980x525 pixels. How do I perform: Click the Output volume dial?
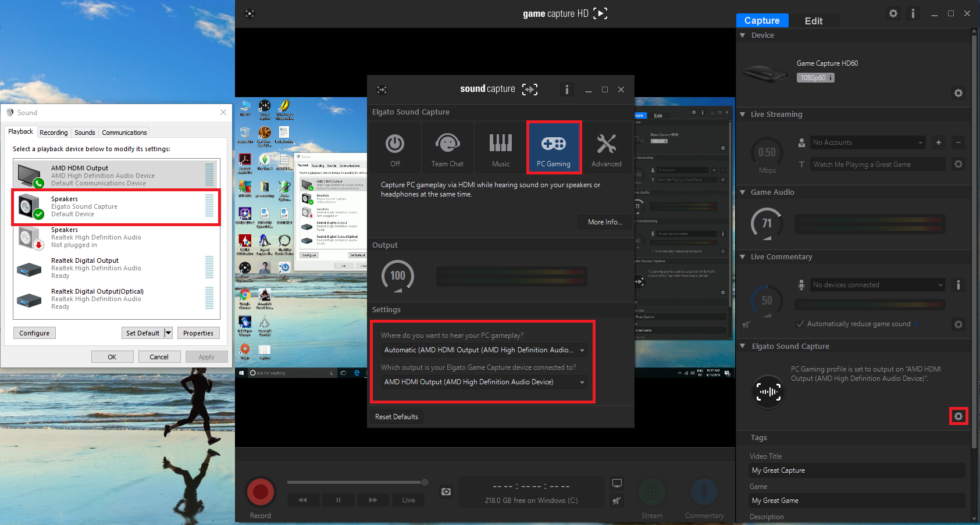click(x=398, y=276)
